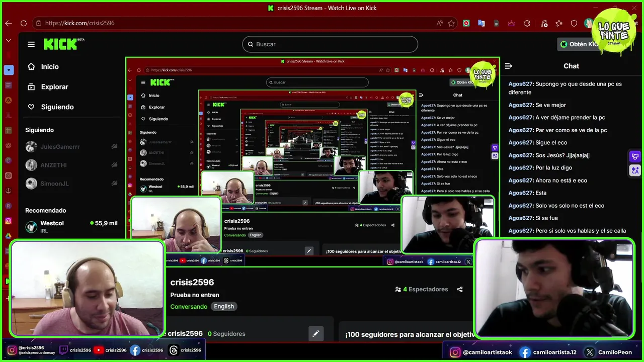Add page to favorites with star icon
The height and width of the screenshot is (362, 644).
pos(451,23)
